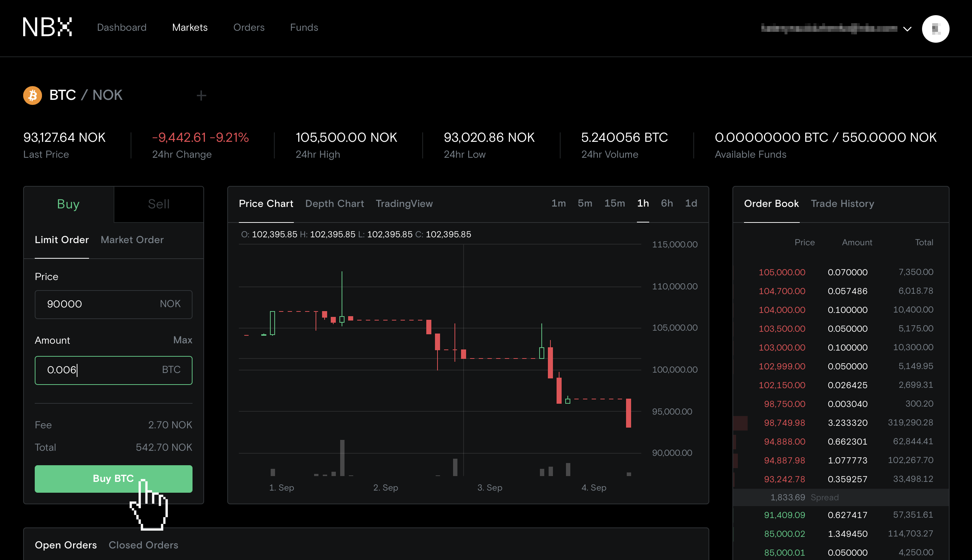
Task: Open the Orders page in navigation
Action: pos(249,27)
